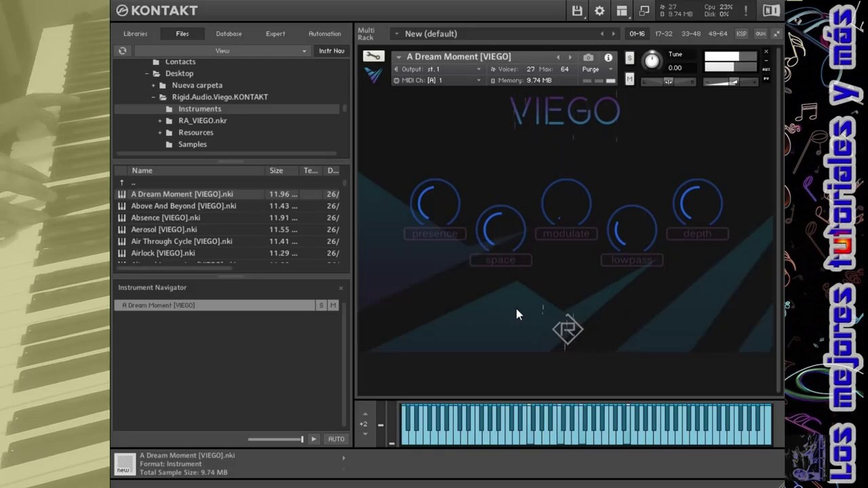
Task: Open the MIDI Ch dropdown
Action: (x=438, y=80)
